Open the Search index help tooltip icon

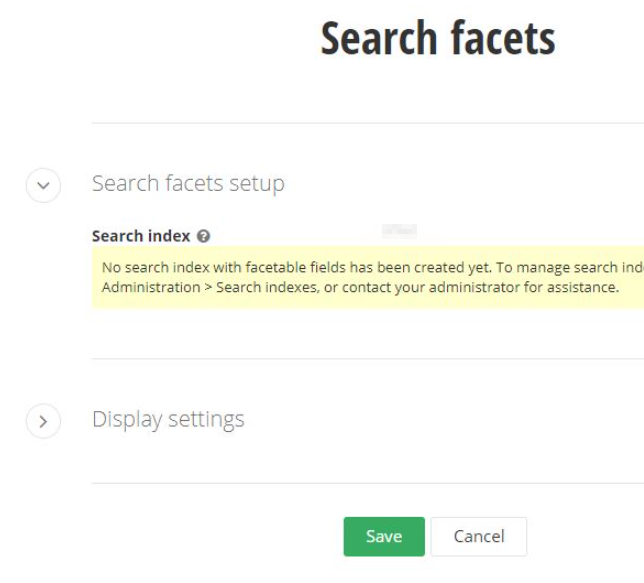click(203, 236)
